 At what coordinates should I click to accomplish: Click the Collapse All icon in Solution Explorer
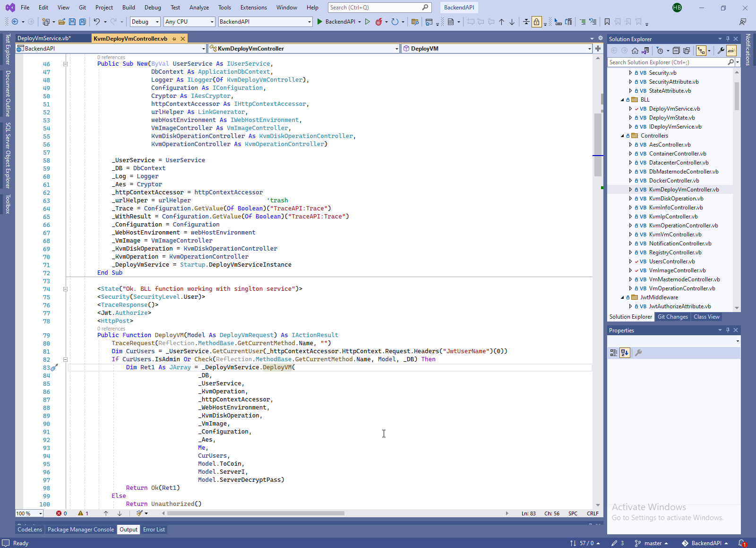click(676, 51)
